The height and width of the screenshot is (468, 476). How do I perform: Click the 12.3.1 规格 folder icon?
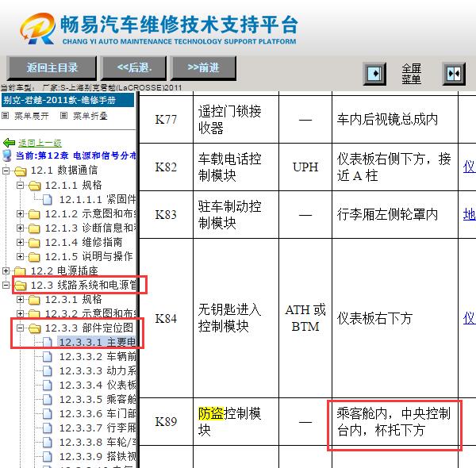click(x=34, y=300)
